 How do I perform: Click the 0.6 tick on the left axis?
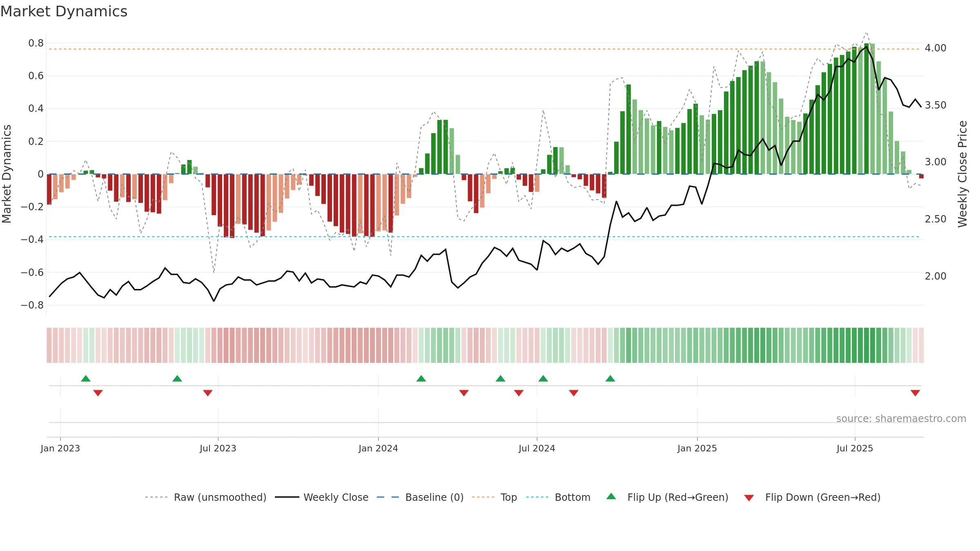coord(36,76)
